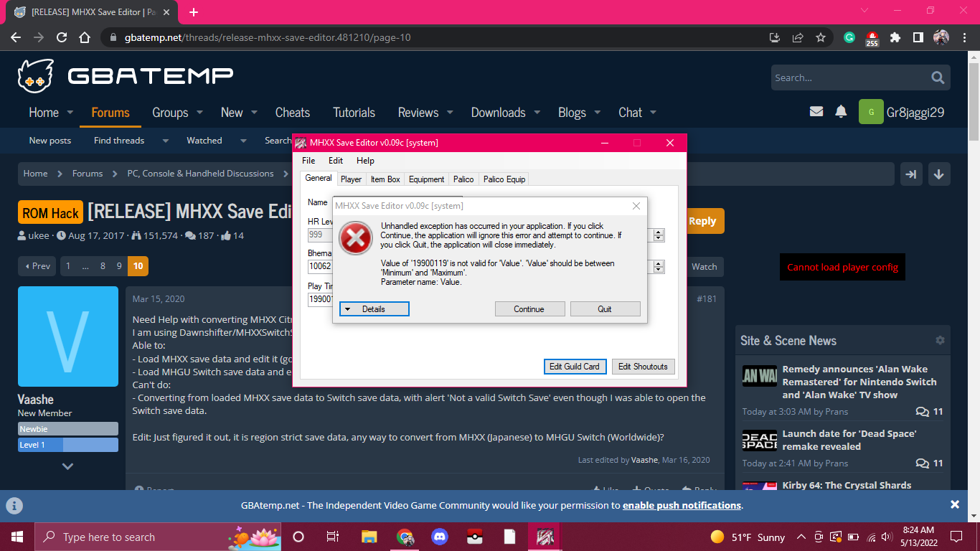
Task: Switch to the Item Box tab
Action: coord(386,179)
